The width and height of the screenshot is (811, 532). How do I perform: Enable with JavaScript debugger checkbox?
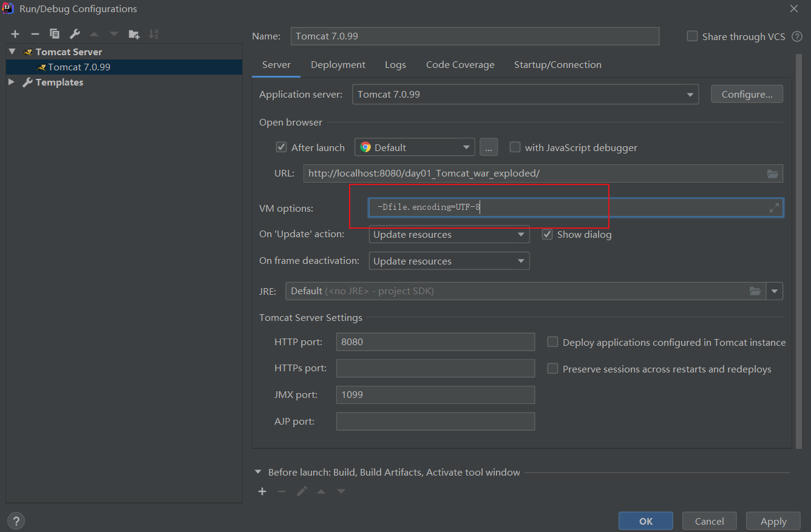coord(515,147)
